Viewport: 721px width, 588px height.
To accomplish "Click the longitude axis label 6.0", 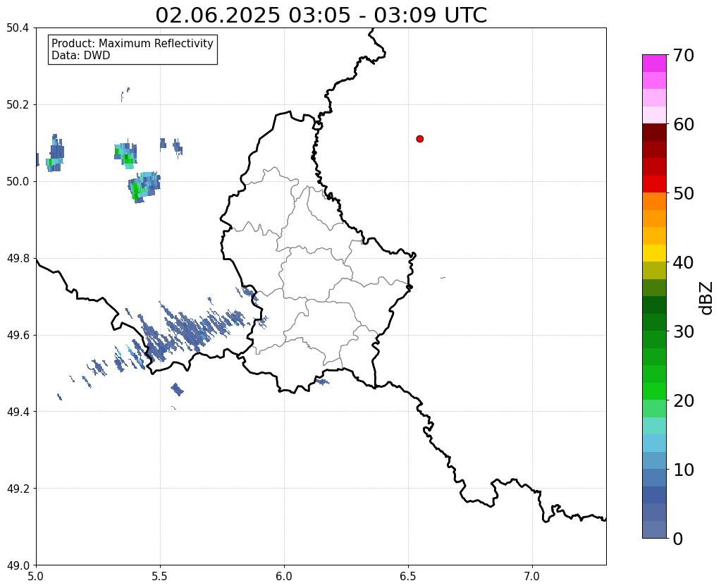I will tap(284, 576).
